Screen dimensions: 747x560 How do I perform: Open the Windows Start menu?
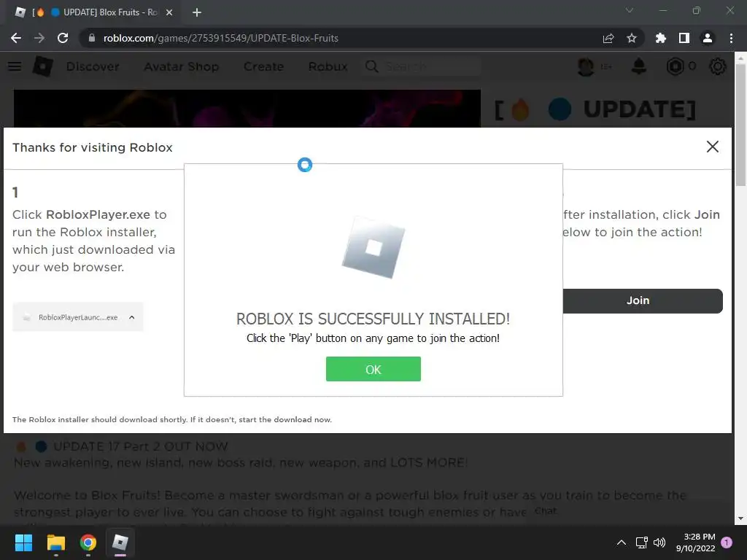pos(23,542)
